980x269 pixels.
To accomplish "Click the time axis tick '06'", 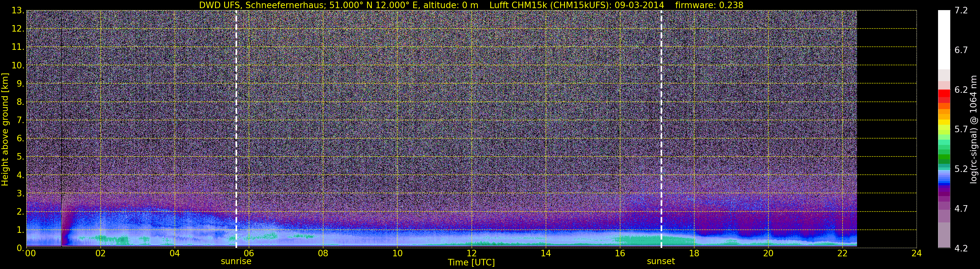I will coord(249,253).
